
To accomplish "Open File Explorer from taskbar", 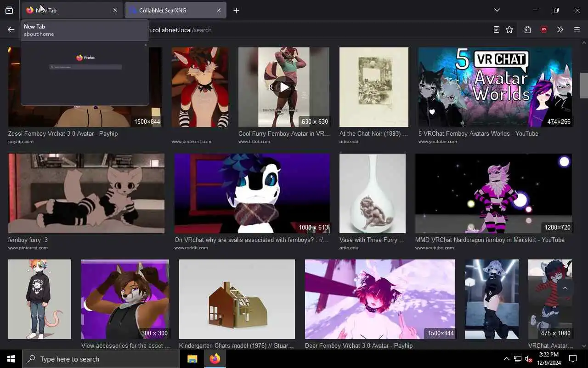I will (x=192, y=359).
